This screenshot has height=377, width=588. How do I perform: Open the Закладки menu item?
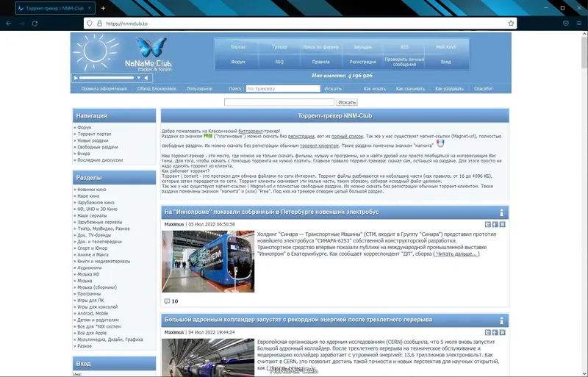[362, 47]
